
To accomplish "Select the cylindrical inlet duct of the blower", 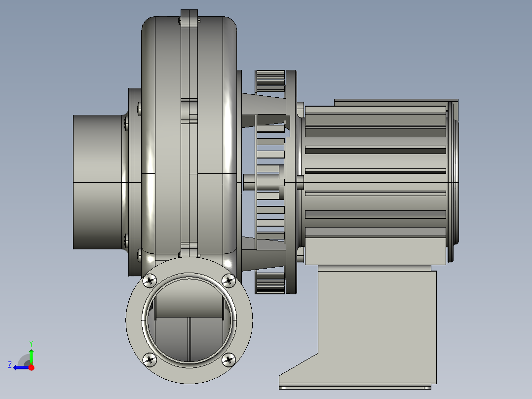I will pos(98,182).
